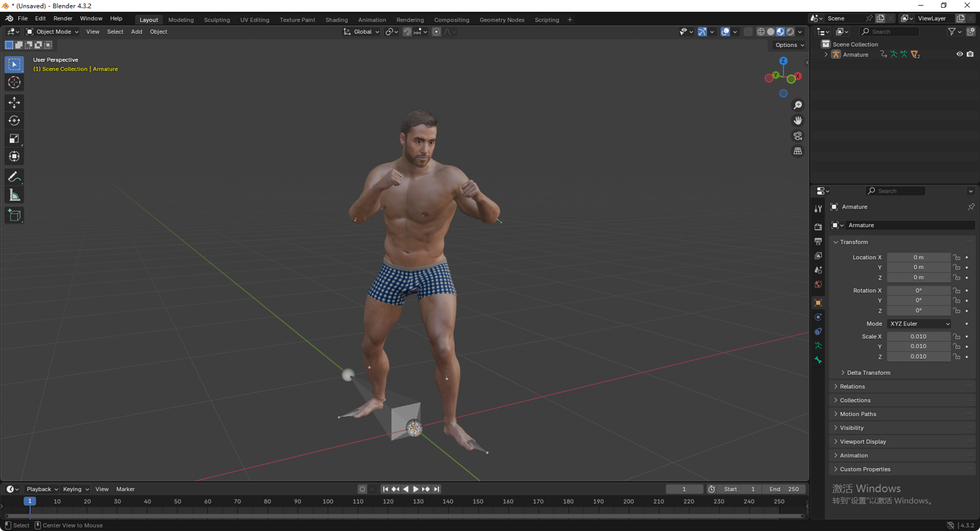Toggle auto keying record button
This screenshot has height=531, width=980.
coord(363,489)
